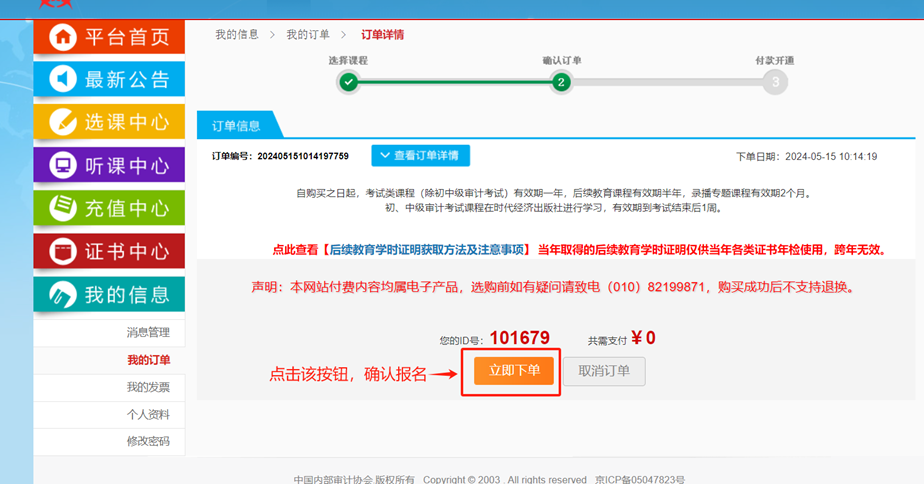
Task: Click 我的订单 breadcrumb link
Action: [308, 35]
